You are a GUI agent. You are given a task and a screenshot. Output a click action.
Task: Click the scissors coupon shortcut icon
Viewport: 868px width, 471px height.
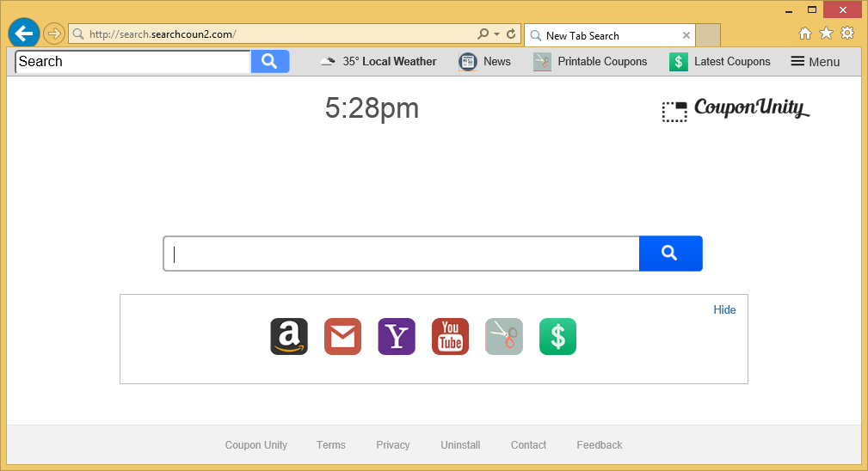tap(504, 336)
